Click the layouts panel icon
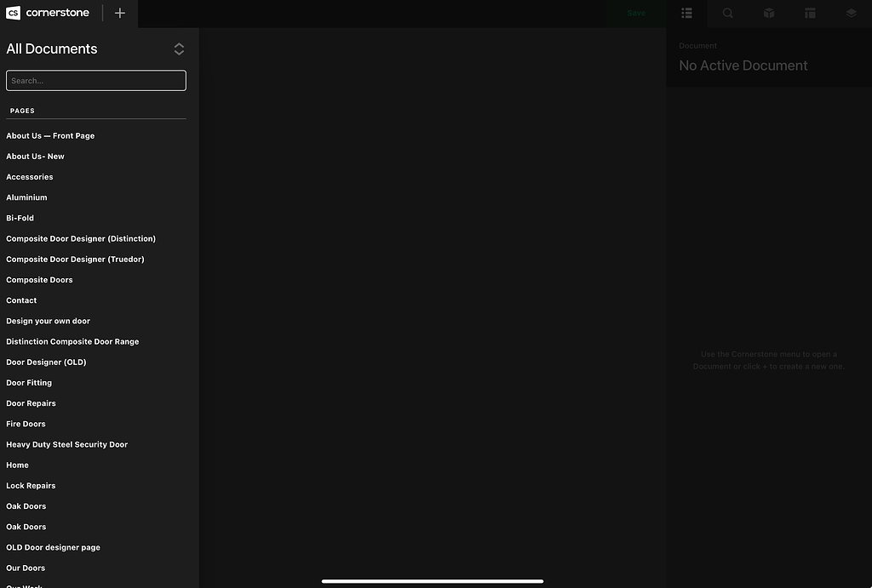 (x=809, y=14)
